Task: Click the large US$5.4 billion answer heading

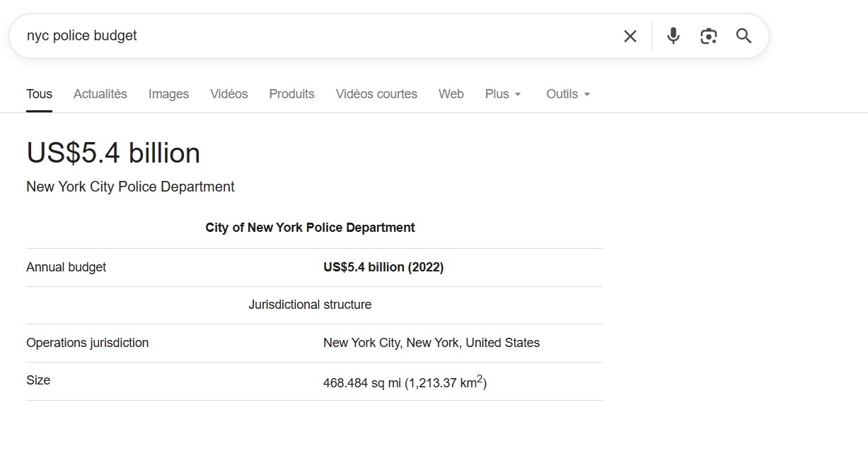Action: point(113,153)
